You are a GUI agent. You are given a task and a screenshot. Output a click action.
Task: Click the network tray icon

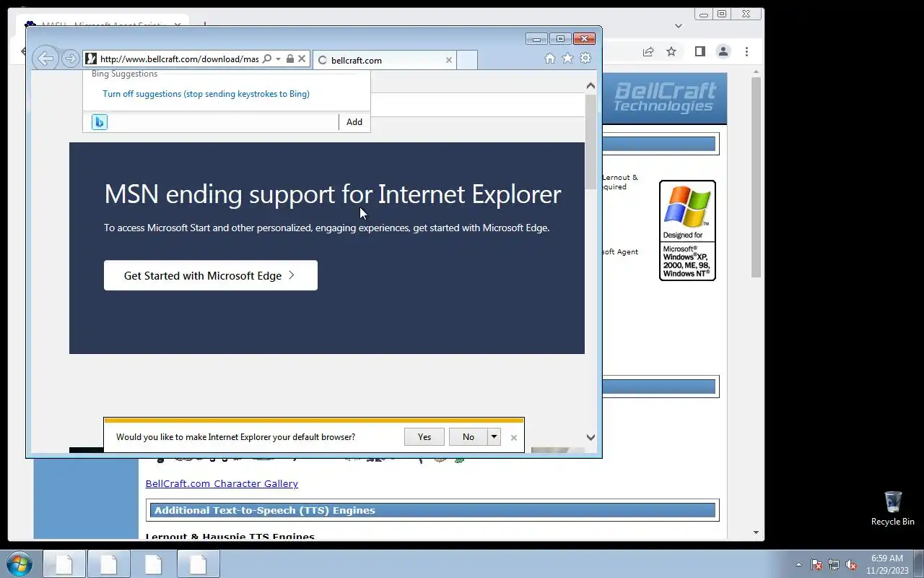tap(834, 565)
